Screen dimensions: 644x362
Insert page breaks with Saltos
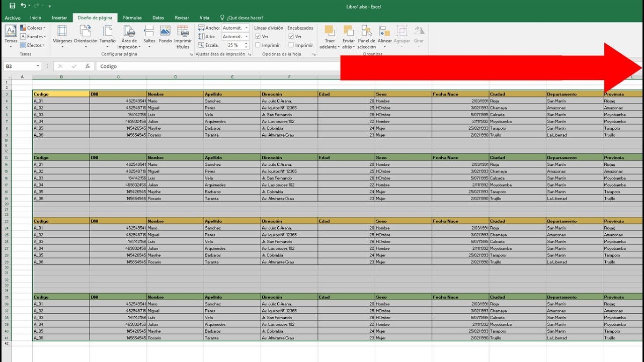click(x=149, y=36)
